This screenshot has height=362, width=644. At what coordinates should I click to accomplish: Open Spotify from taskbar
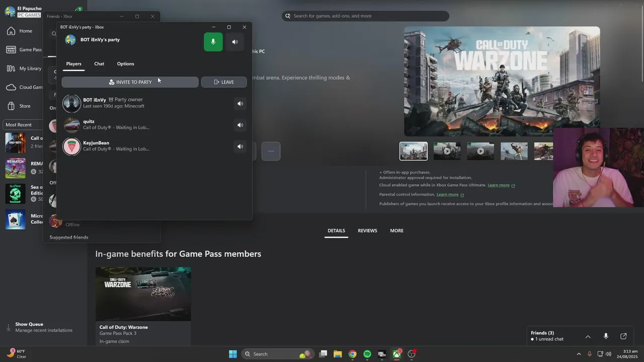click(367, 354)
